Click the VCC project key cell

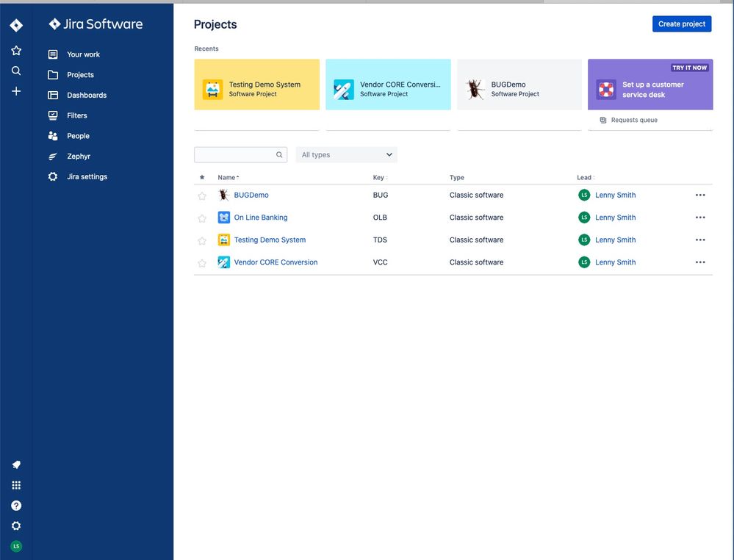380,262
